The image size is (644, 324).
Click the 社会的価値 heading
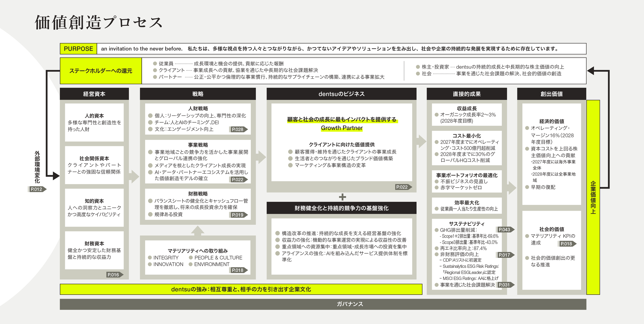(552, 229)
